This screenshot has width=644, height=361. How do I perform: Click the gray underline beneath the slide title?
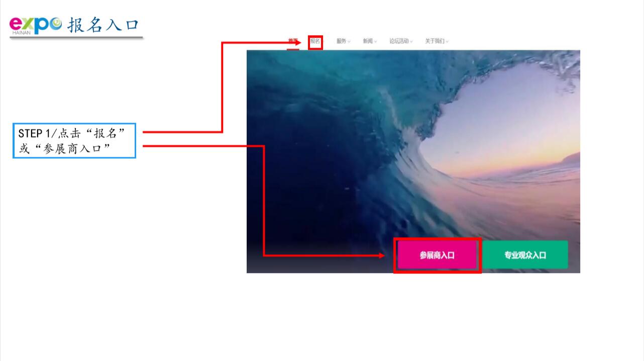(x=76, y=38)
